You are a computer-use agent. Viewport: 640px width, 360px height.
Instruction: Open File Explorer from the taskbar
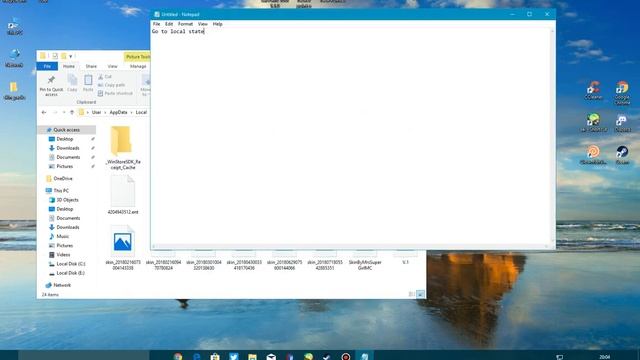(252, 356)
